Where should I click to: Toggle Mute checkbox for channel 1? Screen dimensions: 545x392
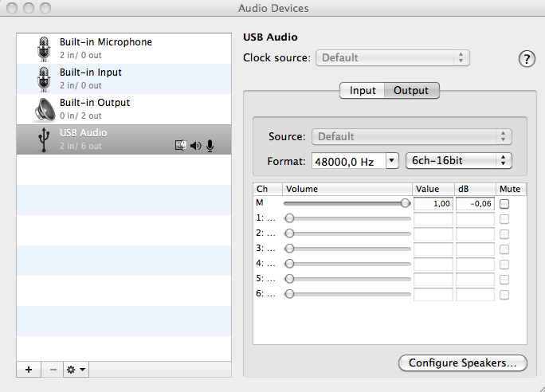[504, 218]
